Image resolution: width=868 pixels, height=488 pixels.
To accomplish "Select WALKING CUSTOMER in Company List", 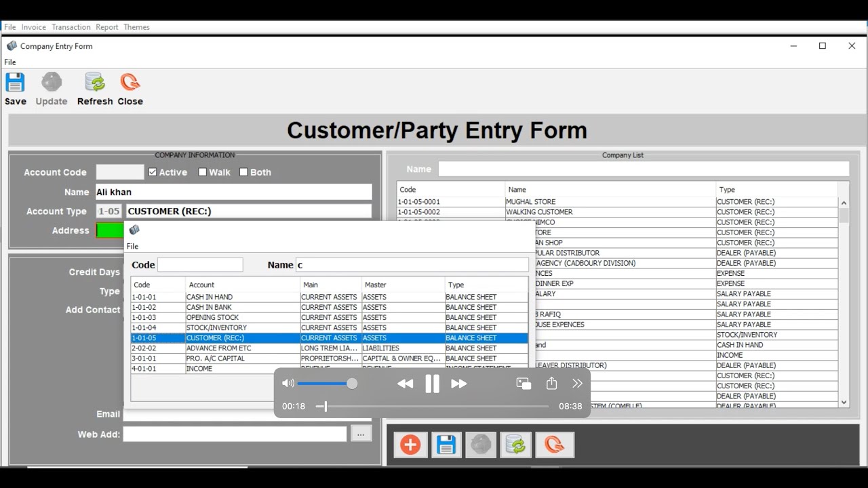I will click(617, 212).
